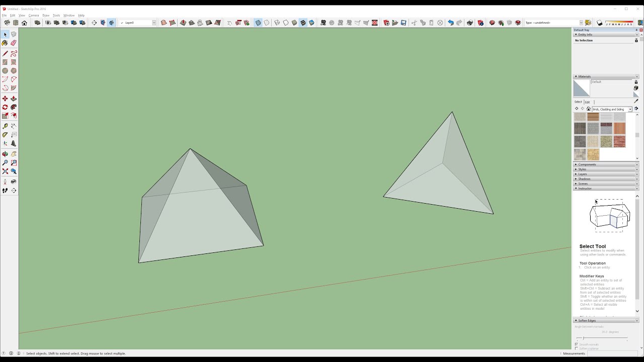This screenshot has width=644, height=362.
Task: Open the Camera menu
Action: 34,16
